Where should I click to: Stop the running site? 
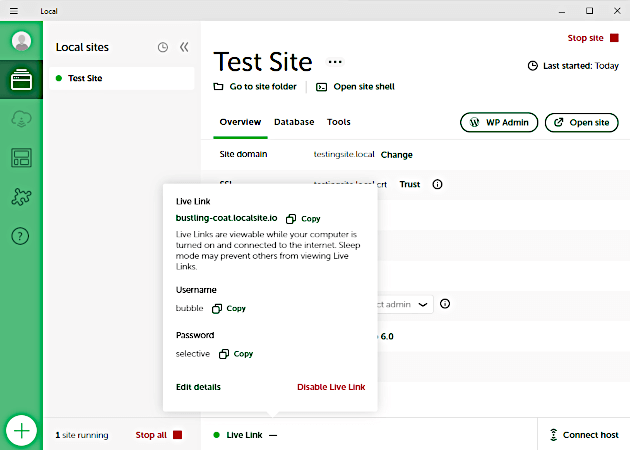(593, 38)
